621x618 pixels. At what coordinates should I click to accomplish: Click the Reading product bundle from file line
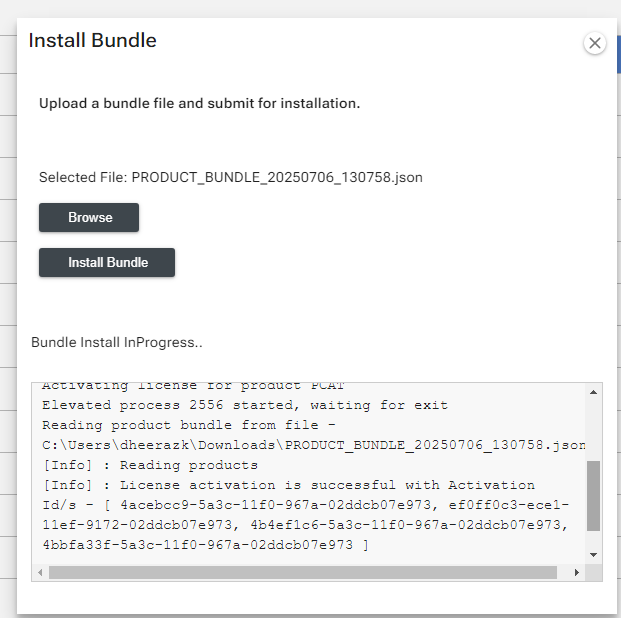click(192, 425)
